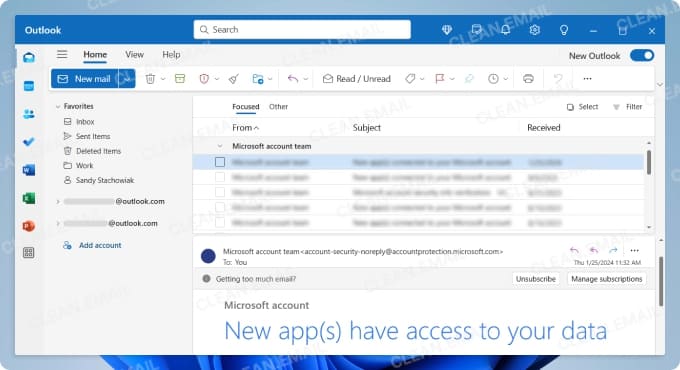The image size is (680, 370).
Task: Click the Snooze clock icon
Action: coord(493,79)
